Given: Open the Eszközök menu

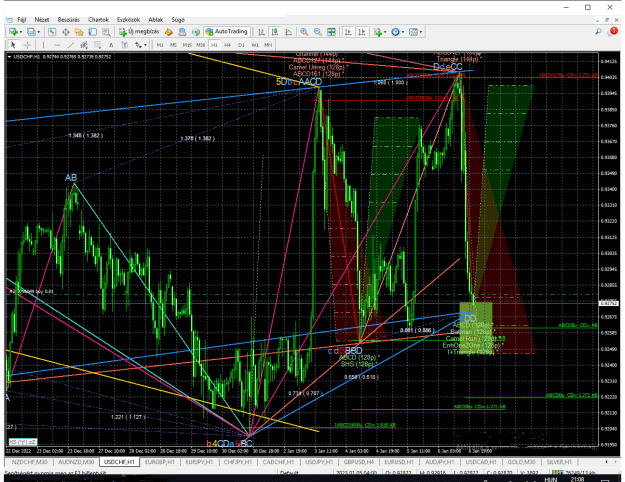Looking at the screenshot, I should (128, 20).
